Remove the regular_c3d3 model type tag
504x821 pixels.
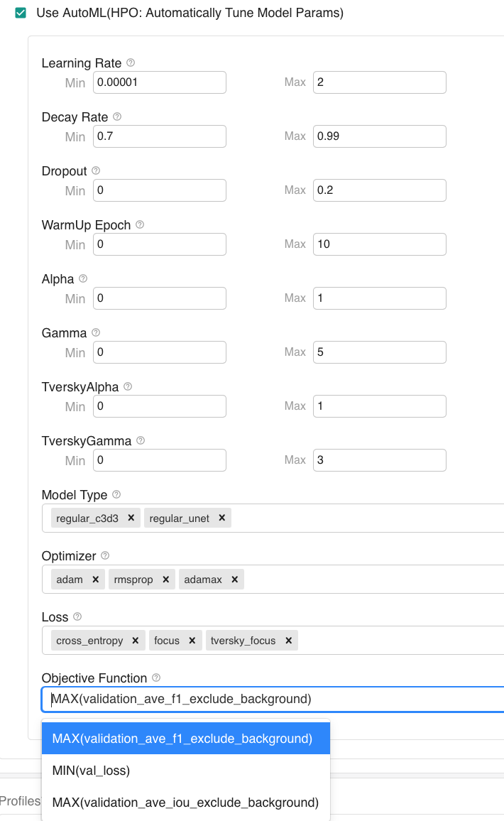pos(131,518)
